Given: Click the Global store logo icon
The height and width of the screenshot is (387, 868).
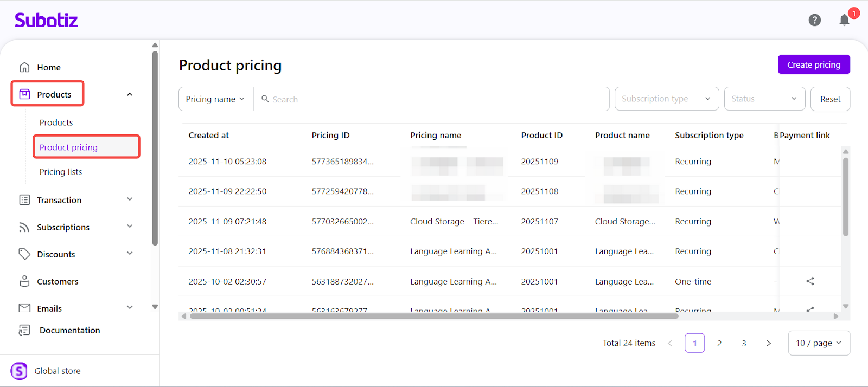Looking at the screenshot, I should click(19, 371).
